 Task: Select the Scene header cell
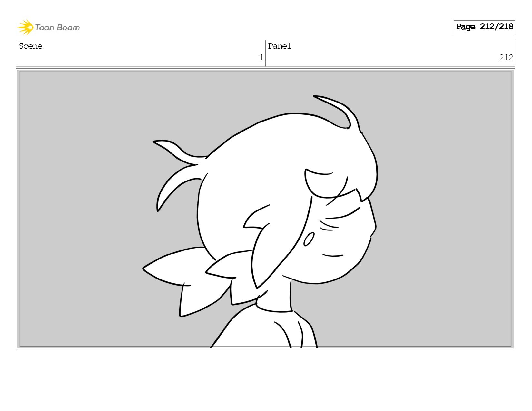[141, 53]
